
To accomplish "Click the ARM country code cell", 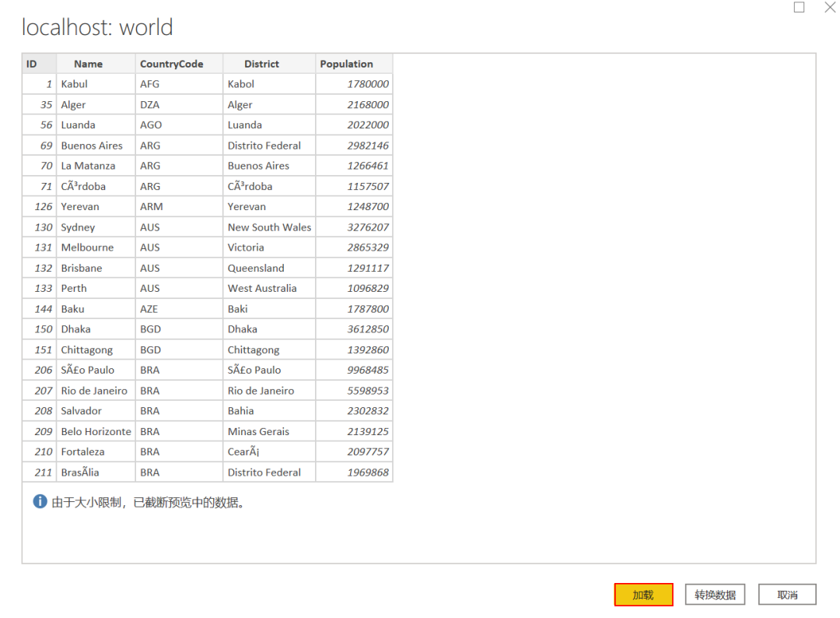I will [x=179, y=206].
